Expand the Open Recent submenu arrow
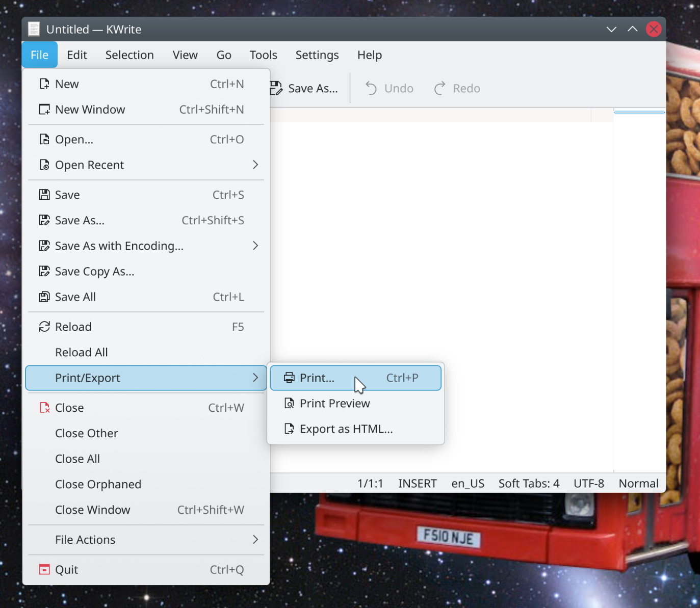The height and width of the screenshot is (608, 700). (x=255, y=165)
